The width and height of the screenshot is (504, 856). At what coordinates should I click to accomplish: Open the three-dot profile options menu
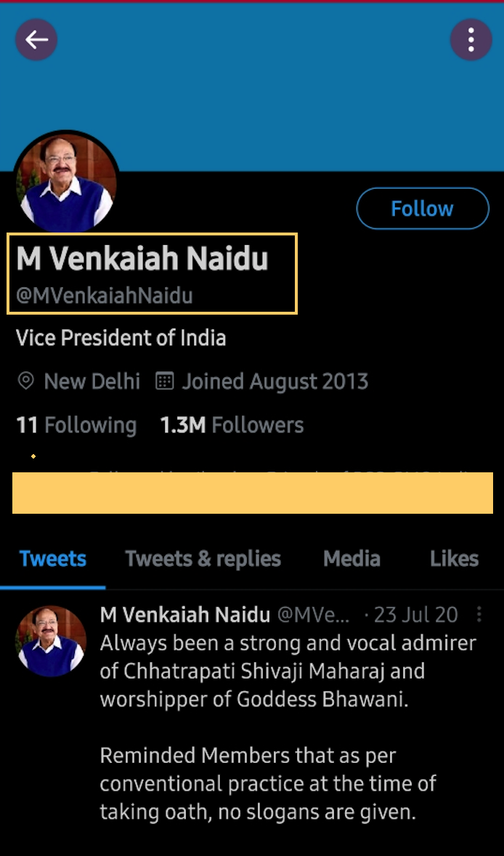click(x=471, y=39)
